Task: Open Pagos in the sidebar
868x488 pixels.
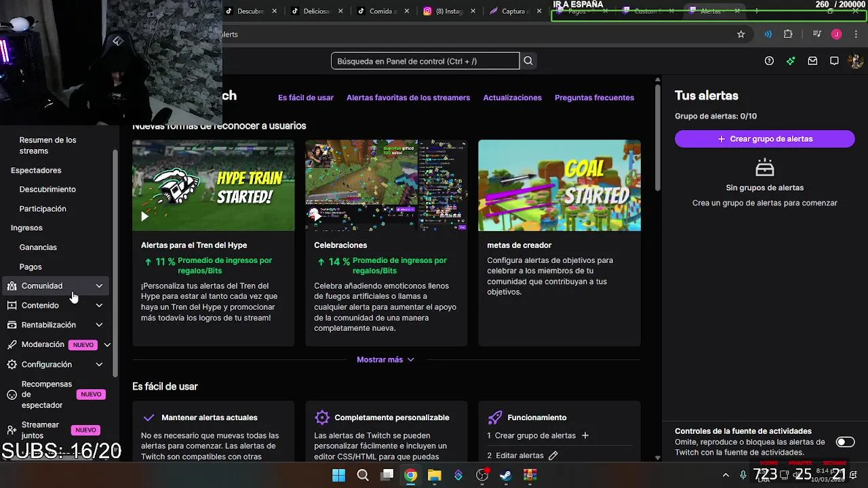Action: pyautogui.click(x=31, y=267)
